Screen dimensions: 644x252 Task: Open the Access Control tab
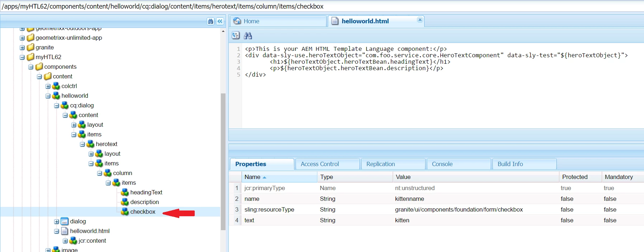point(327,164)
